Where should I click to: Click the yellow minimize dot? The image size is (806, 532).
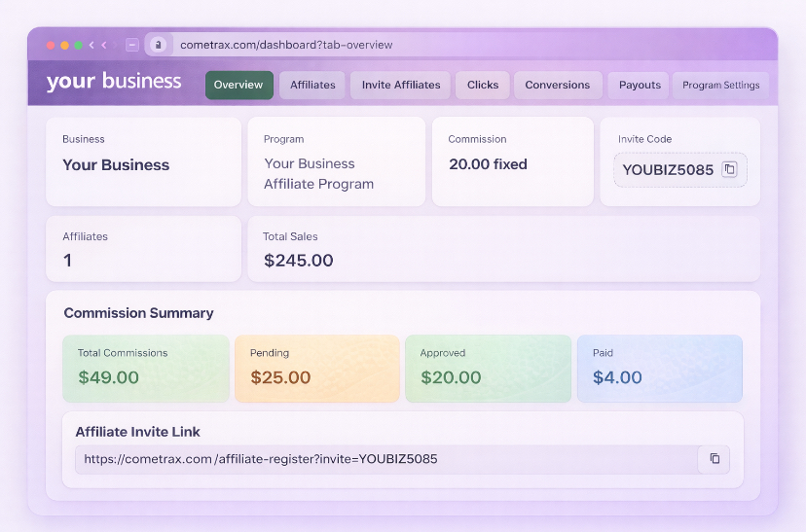tap(65, 45)
